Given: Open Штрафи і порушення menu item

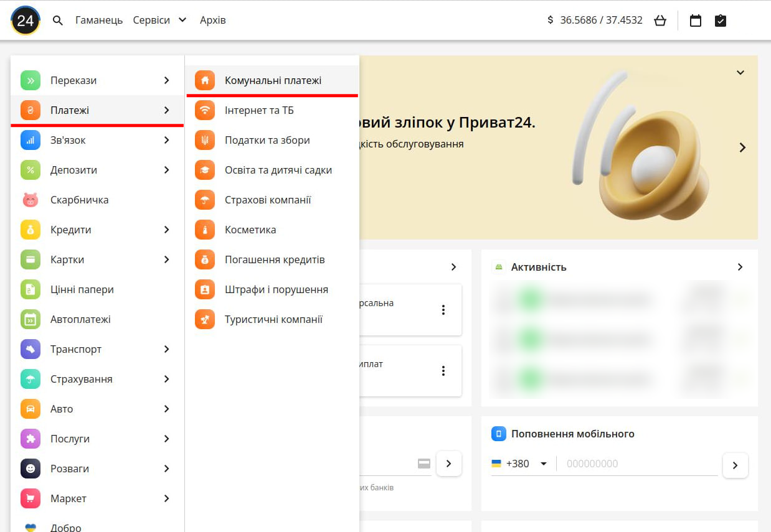Looking at the screenshot, I should tap(276, 289).
